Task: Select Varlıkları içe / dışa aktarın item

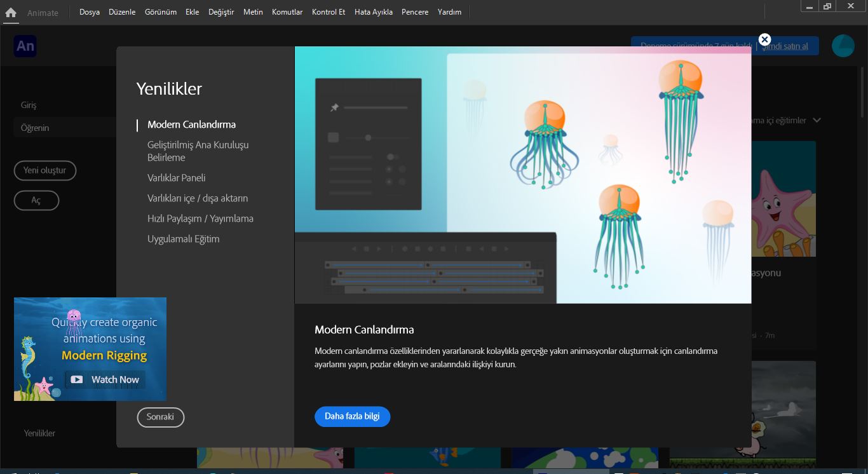Action: pos(198,198)
